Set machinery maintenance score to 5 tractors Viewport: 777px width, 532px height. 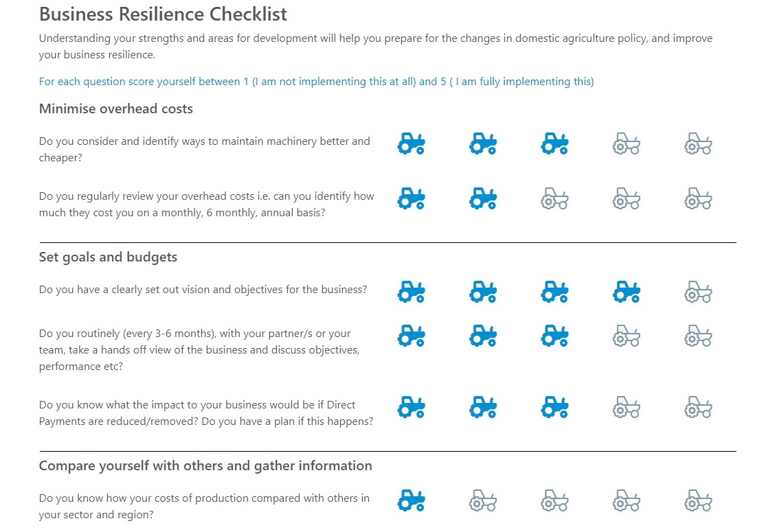coord(698,144)
